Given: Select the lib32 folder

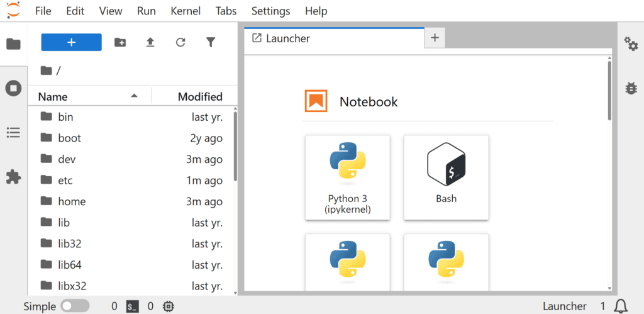Looking at the screenshot, I should click(131, 244).
